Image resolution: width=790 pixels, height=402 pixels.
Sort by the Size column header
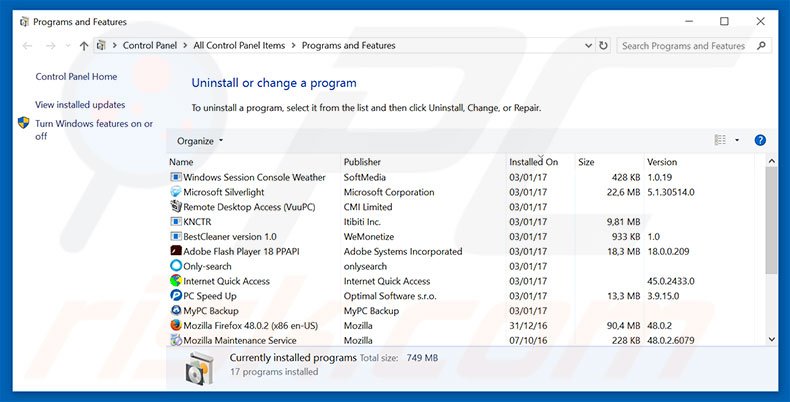coord(586,162)
